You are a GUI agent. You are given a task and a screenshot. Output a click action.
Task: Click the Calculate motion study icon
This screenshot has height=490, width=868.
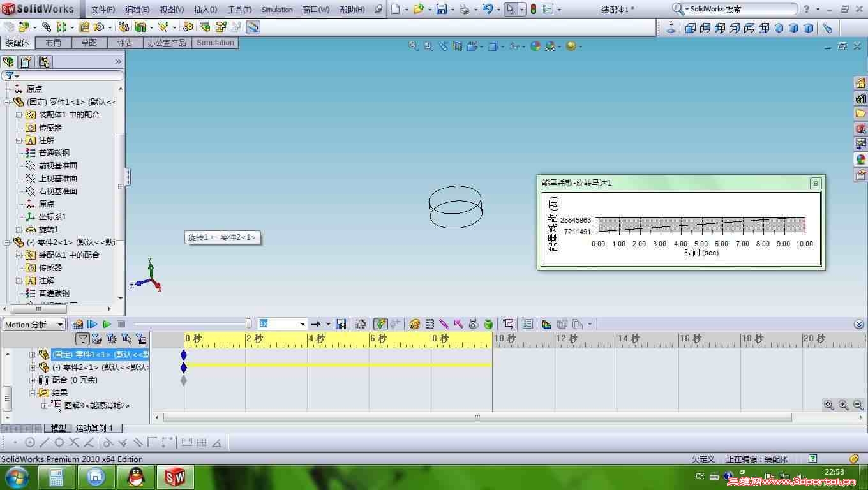[78, 324]
